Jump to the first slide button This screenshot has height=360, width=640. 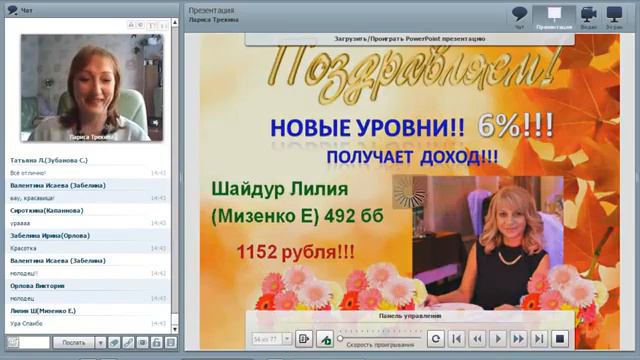point(457,339)
